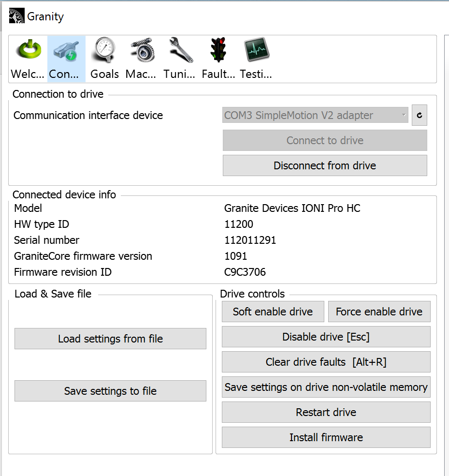Click the Restart drive button
The width and height of the screenshot is (449, 476).
(326, 412)
